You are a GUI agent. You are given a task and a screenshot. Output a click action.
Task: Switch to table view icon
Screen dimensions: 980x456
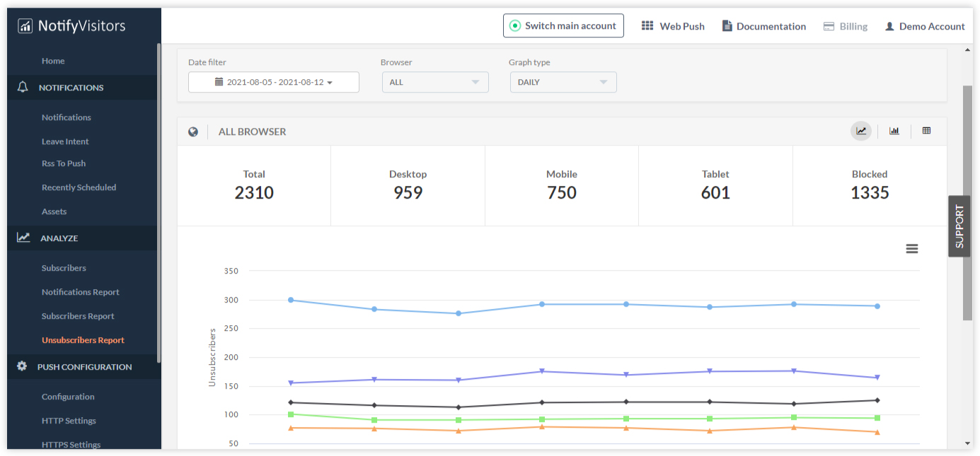(x=926, y=131)
